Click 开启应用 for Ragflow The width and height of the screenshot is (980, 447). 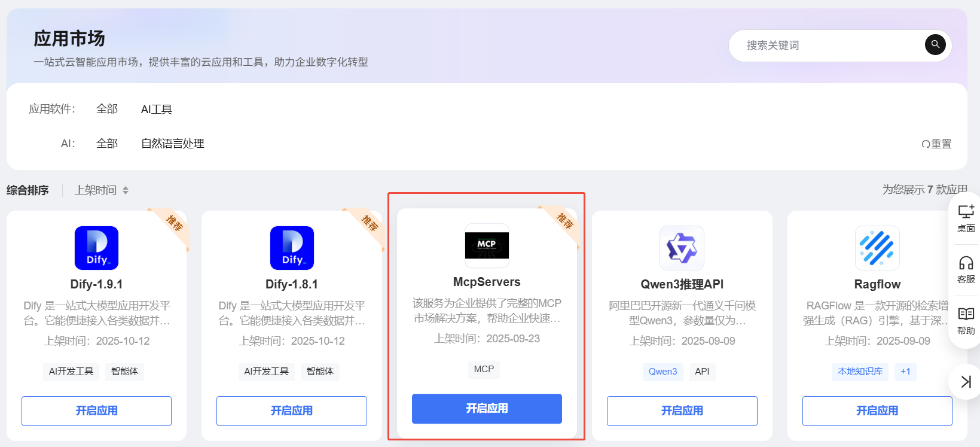pyautogui.click(x=877, y=411)
